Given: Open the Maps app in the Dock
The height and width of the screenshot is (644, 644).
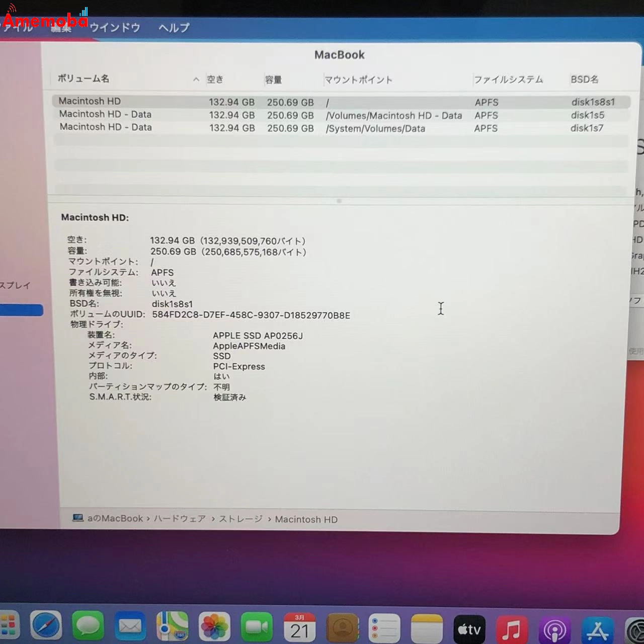Looking at the screenshot, I should coord(173,626).
